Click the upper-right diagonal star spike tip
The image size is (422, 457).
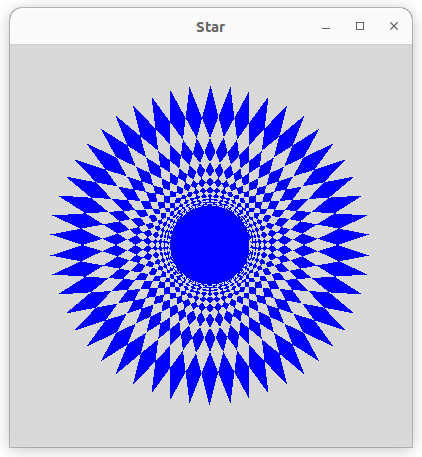pos(318,130)
